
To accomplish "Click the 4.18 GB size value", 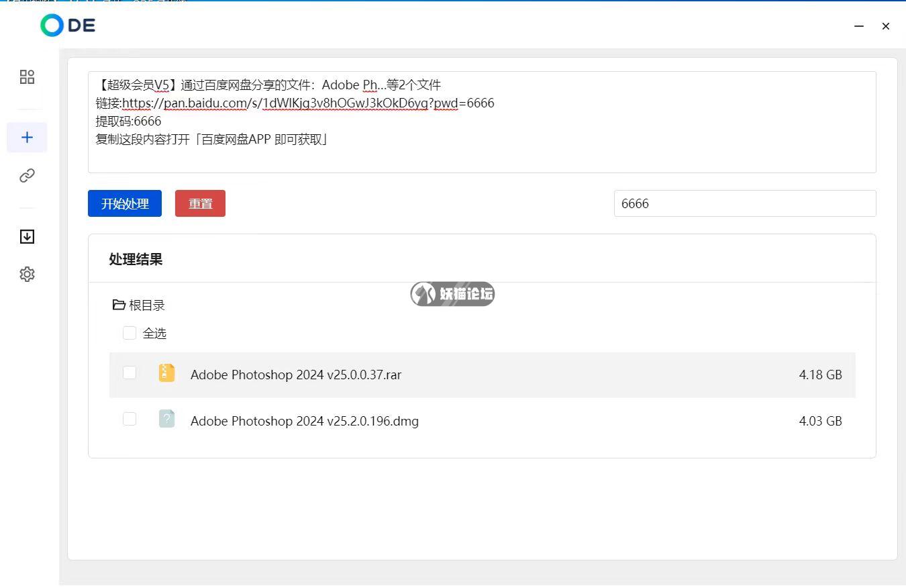I will 820,375.
